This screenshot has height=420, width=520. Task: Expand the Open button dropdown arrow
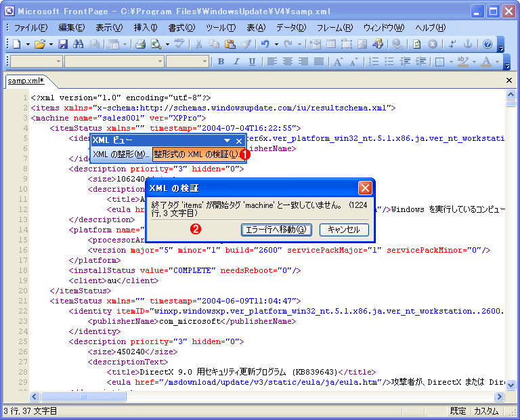coord(51,44)
